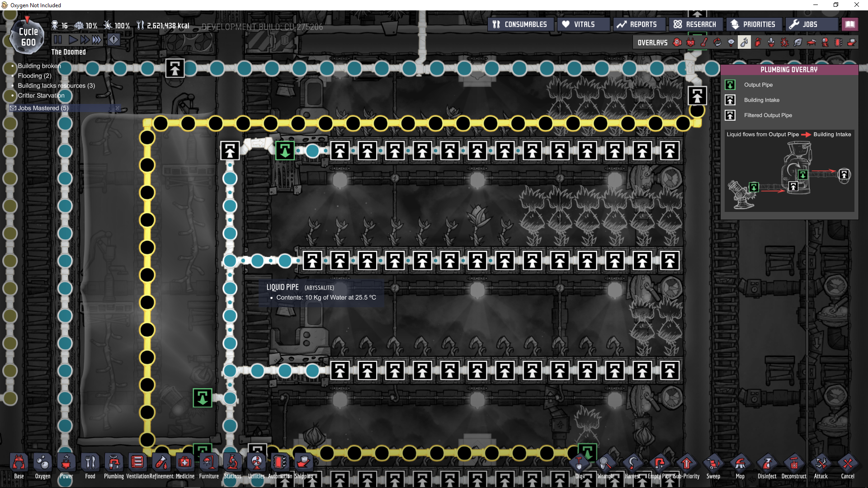This screenshot has height=488, width=868.
Task: Show the Light overlay (lightbulb icon)
Action: (x=731, y=42)
